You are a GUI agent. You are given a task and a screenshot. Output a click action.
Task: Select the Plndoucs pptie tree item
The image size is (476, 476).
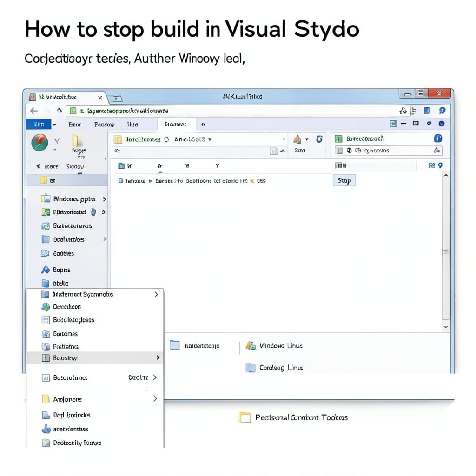pyautogui.click(x=74, y=199)
